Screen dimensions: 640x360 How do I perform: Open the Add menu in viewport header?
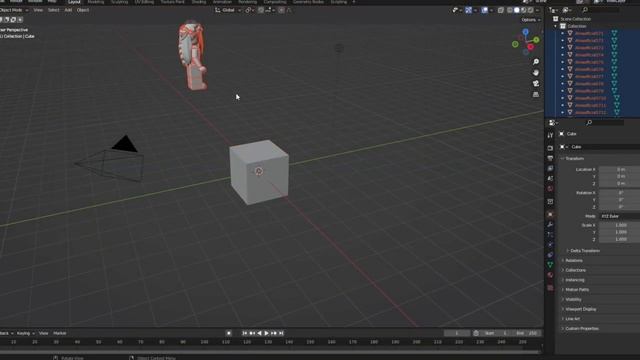click(68, 10)
